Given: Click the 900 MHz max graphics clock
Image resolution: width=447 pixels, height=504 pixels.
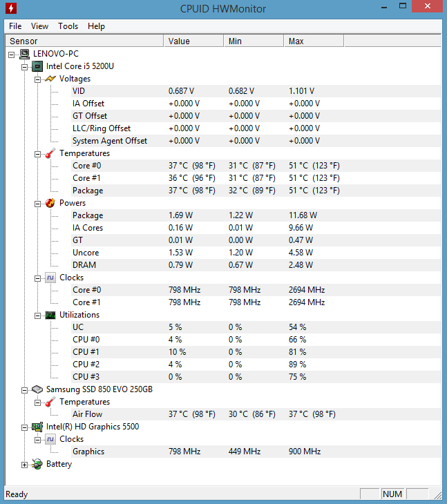Looking at the screenshot, I should [305, 452].
